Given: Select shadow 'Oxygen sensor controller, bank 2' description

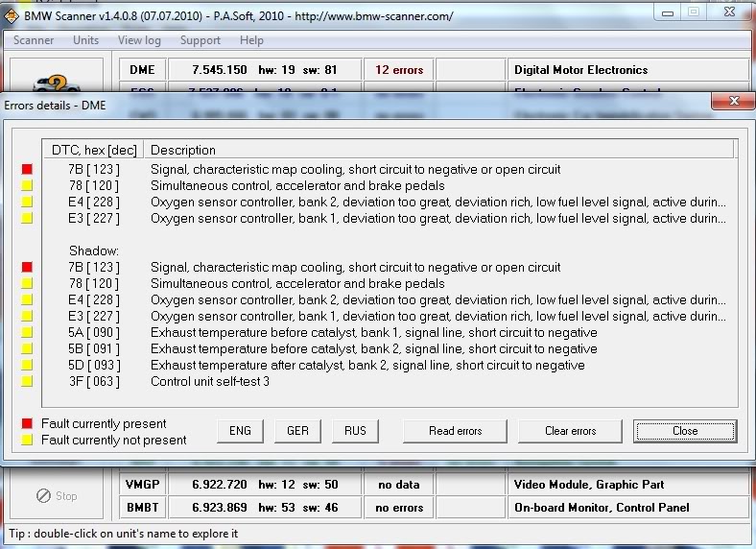Looking at the screenshot, I should 437,300.
